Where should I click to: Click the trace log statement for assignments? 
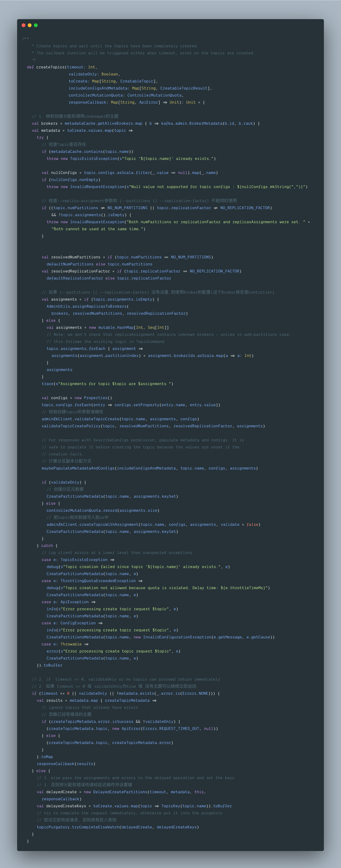click(x=107, y=384)
